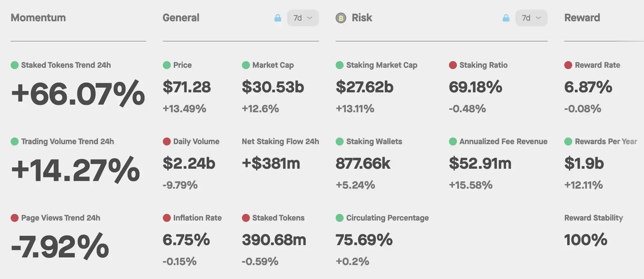Select the Reward section heading

pos(582,18)
